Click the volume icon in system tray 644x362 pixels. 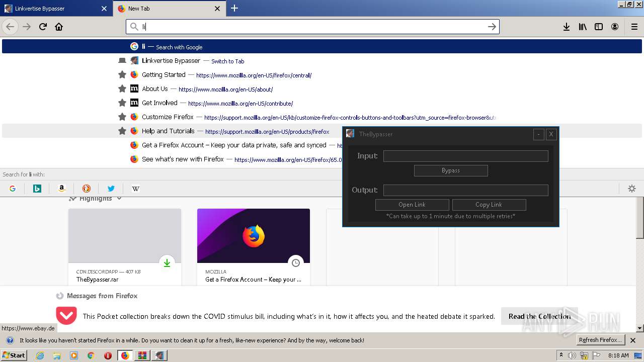point(572,355)
